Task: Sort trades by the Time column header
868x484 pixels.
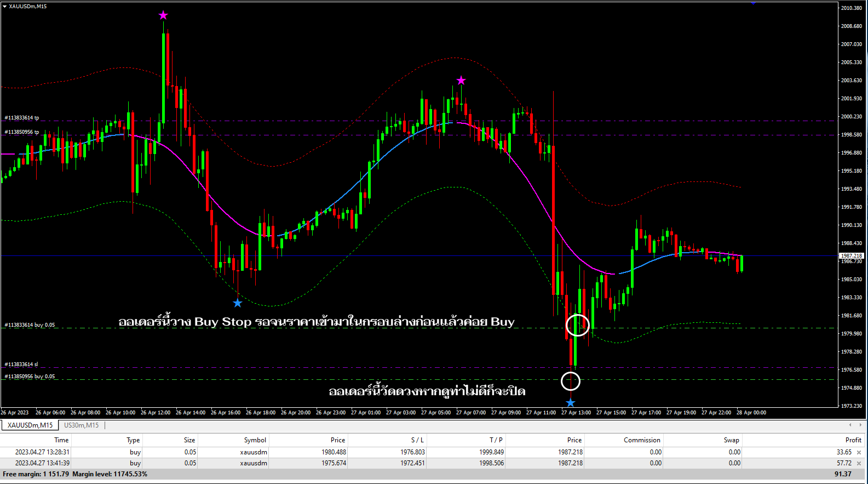Action: pos(61,440)
